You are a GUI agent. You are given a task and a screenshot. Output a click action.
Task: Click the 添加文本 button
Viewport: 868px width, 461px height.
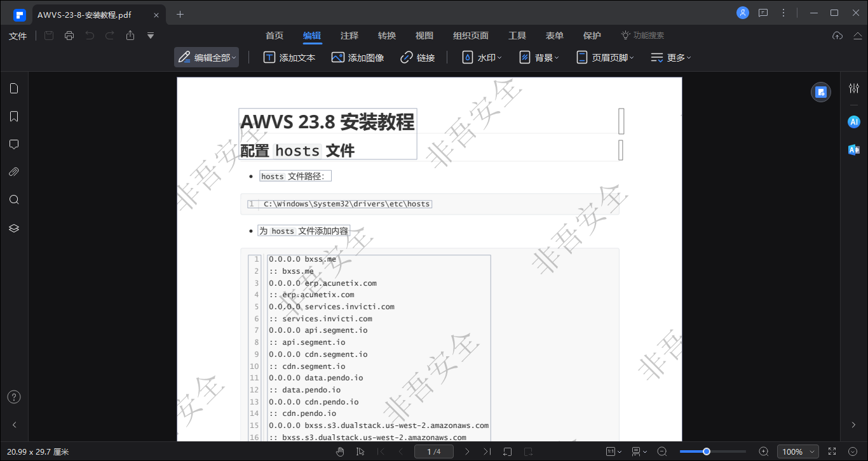(x=289, y=58)
